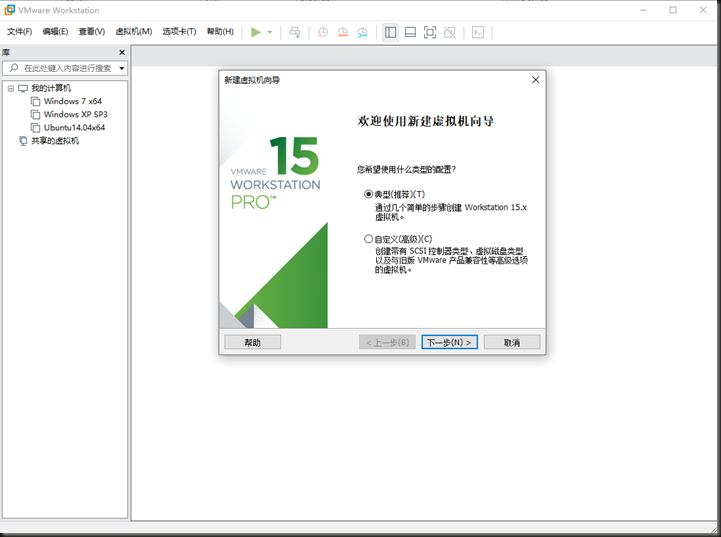Image resolution: width=721 pixels, height=537 pixels.
Task: Minimize the VMware Workstation window
Action: pos(644,10)
